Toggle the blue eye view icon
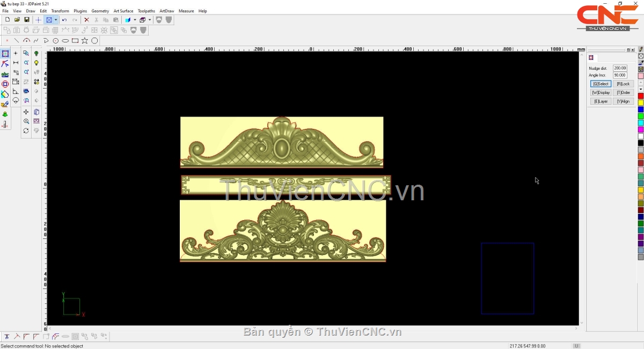This screenshot has width=644, height=349. point(26,91)
